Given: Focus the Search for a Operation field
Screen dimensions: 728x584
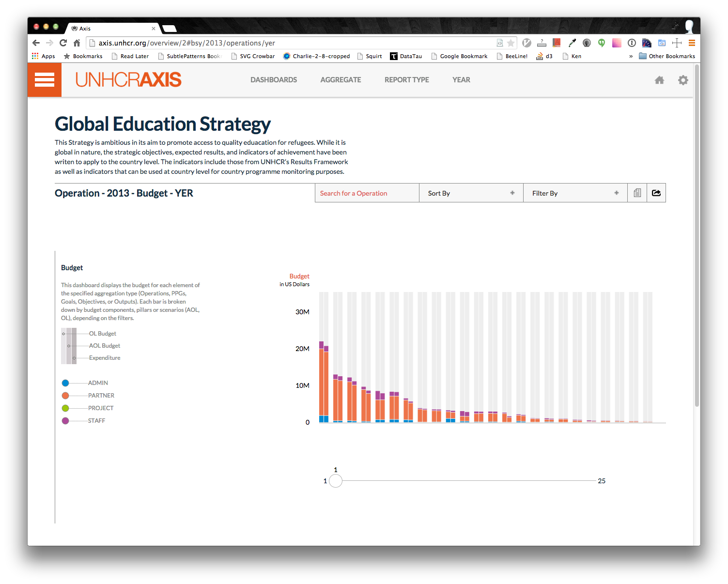Looking at the screenshot, I should click(x=367, y=193).
